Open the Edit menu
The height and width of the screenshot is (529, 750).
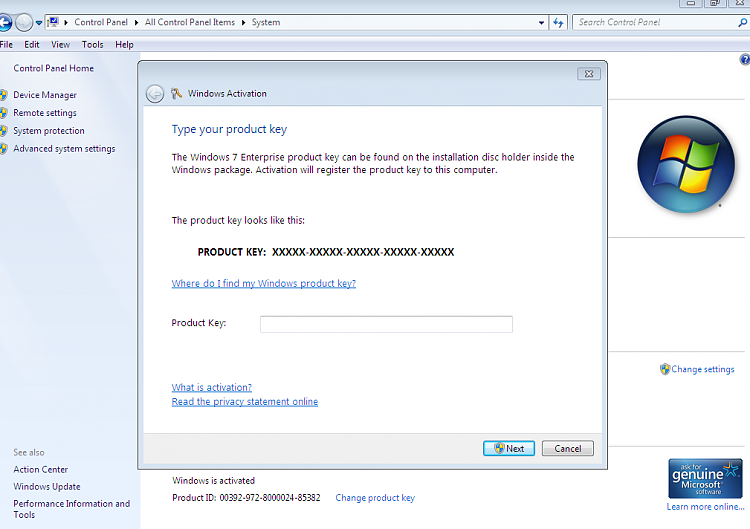pyautogui.click(x=32, y=44)
